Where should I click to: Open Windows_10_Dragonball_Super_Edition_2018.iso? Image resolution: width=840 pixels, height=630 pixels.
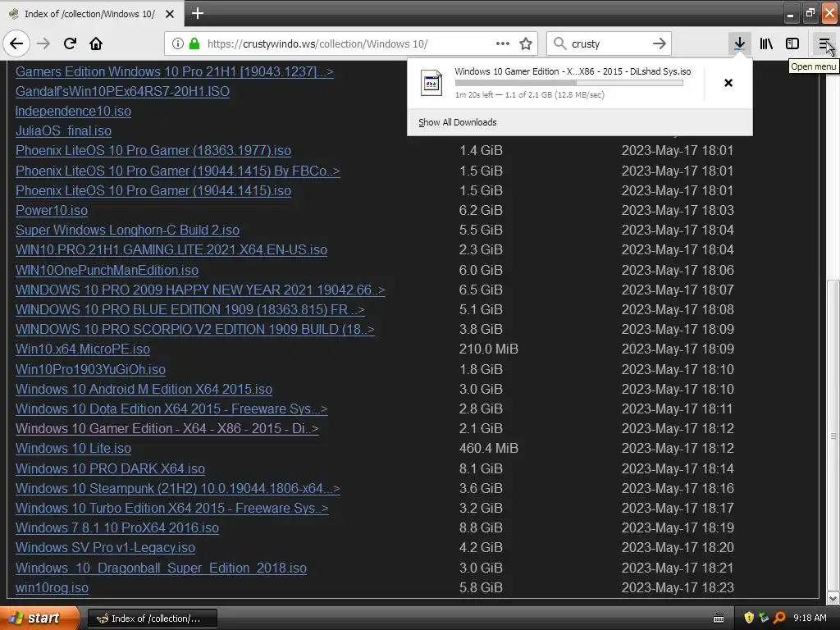click(x=162, y=568)
